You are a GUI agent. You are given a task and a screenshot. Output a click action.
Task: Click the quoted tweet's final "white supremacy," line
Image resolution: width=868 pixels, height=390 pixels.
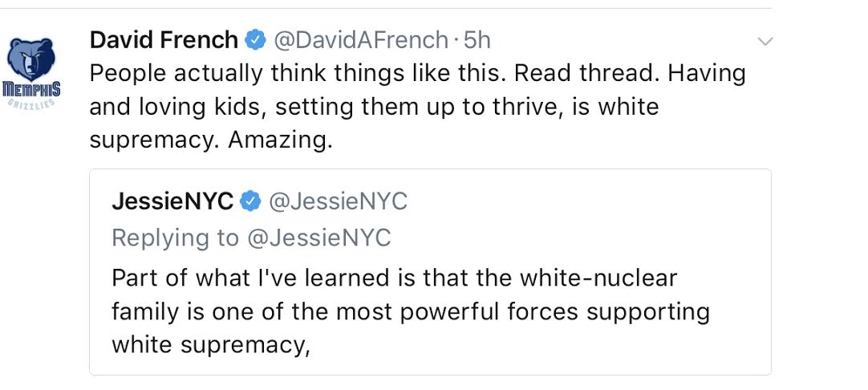210,343
